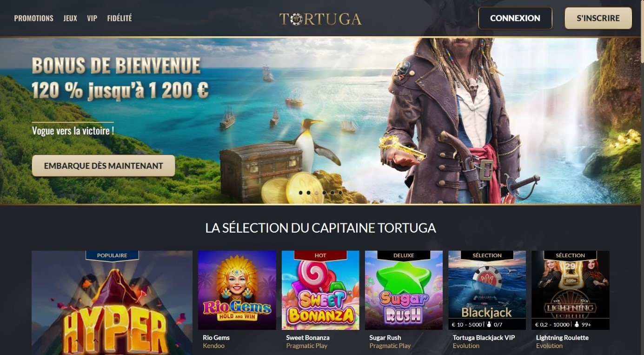Open the Jeux menu item

70,18
